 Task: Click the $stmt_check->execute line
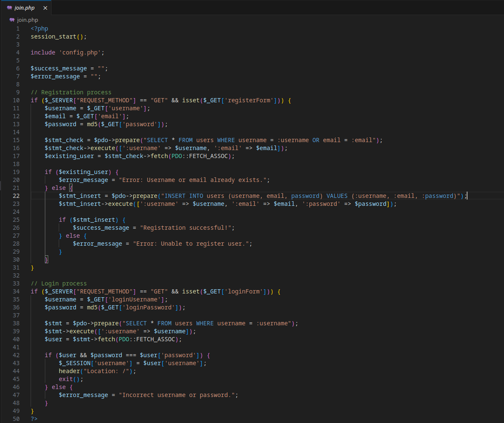166,148
